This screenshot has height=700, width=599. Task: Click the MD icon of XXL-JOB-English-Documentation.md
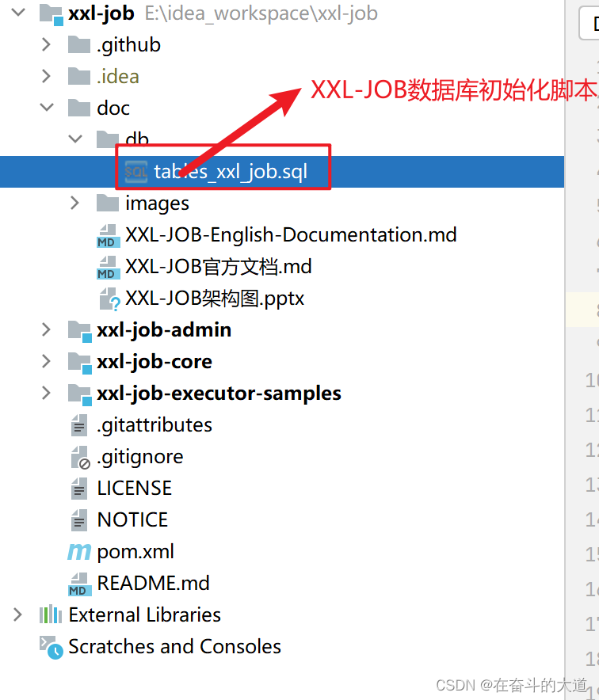[x=108, y=236]
